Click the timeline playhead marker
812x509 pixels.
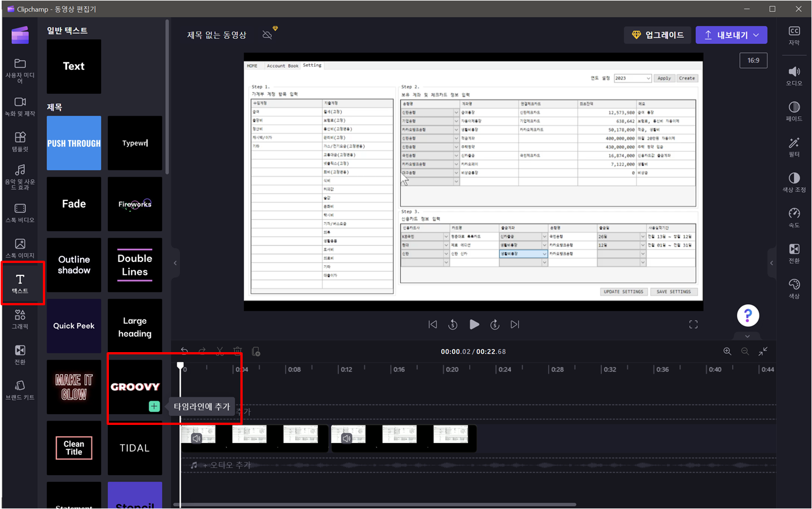click(x=180, y=366)
